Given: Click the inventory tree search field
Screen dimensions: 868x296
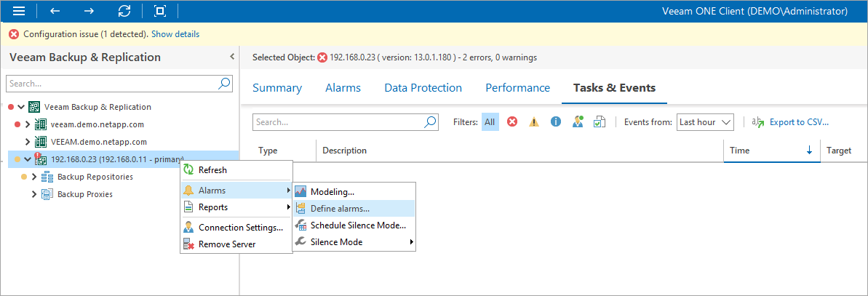Looking at the screenshot, I should pos(112,84).
